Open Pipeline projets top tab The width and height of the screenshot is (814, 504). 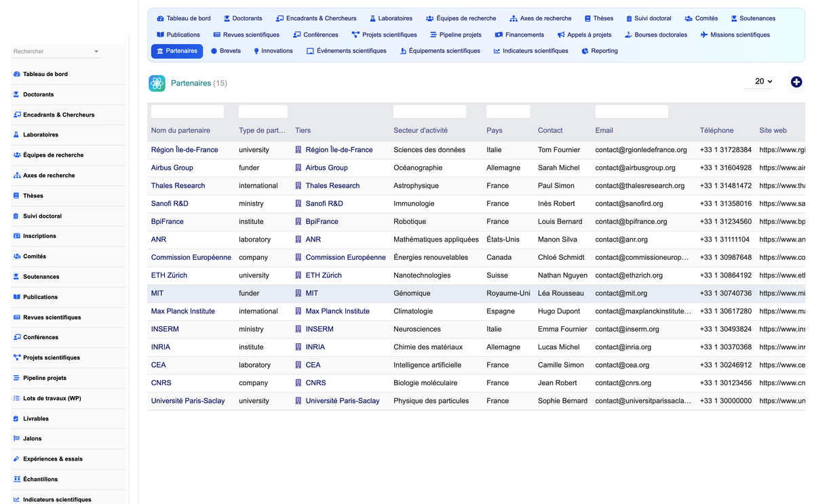pyautogui.click(x=455, y=35)
